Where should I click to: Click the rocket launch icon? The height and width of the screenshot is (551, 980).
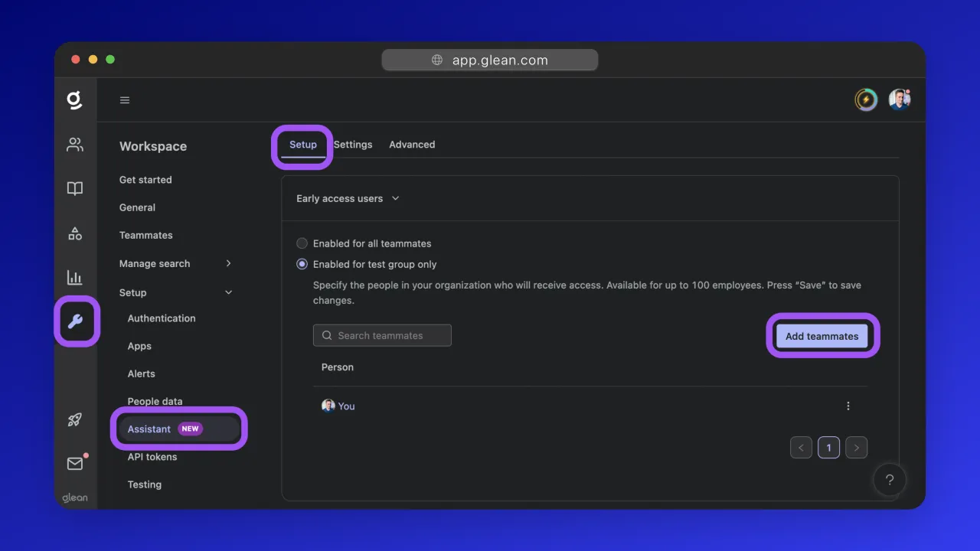pyautogui.click(x=75, y=419)
